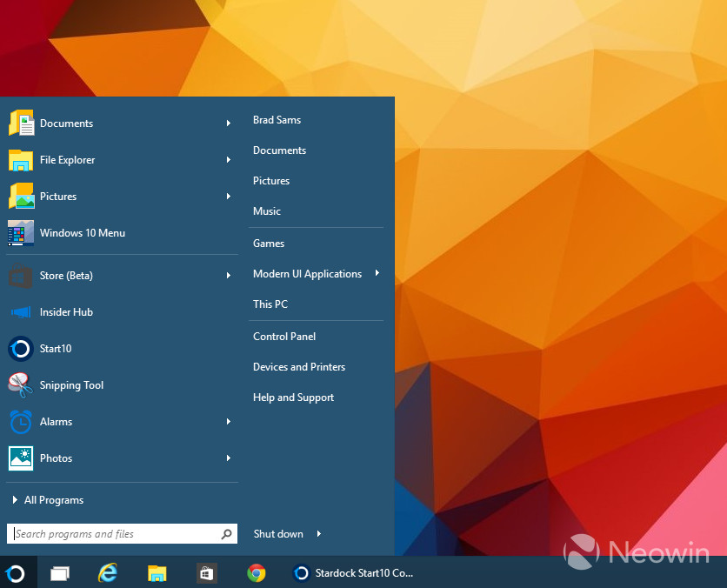
Task: Open Help and Support
Action: click(x=293, y=398)
